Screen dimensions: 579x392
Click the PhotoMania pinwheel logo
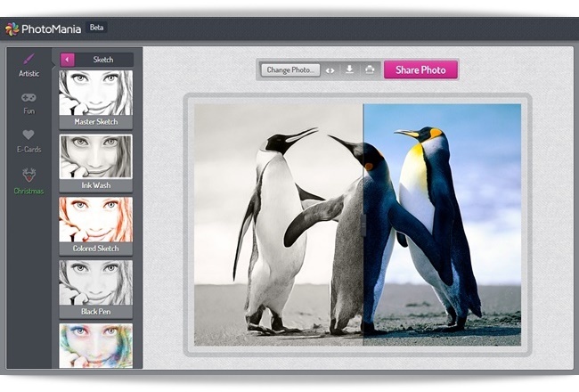[x=12, y=29]
